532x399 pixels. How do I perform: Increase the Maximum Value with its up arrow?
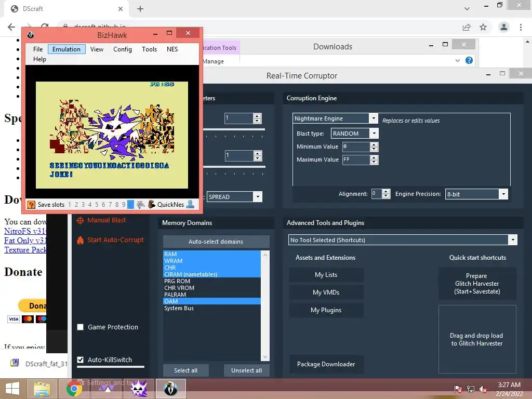(374, 157)
